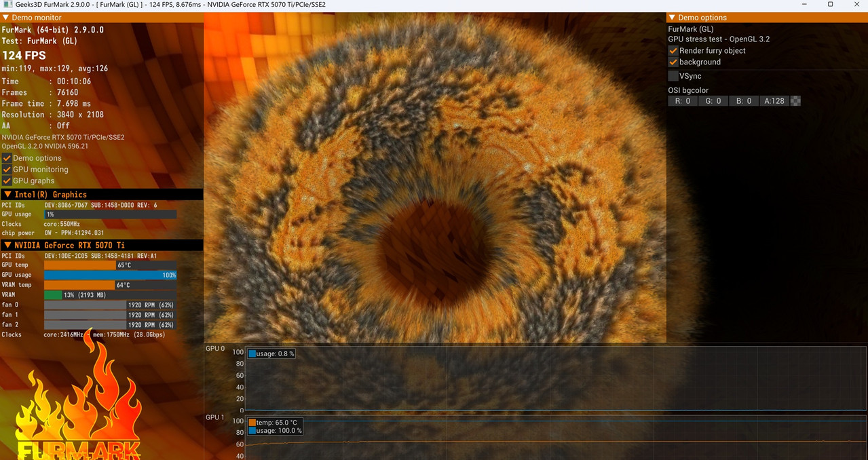The width and height of the screenshot is (868, 460).
Task: Click the FurMark app icon in title bar
Action: click(7, 5)
